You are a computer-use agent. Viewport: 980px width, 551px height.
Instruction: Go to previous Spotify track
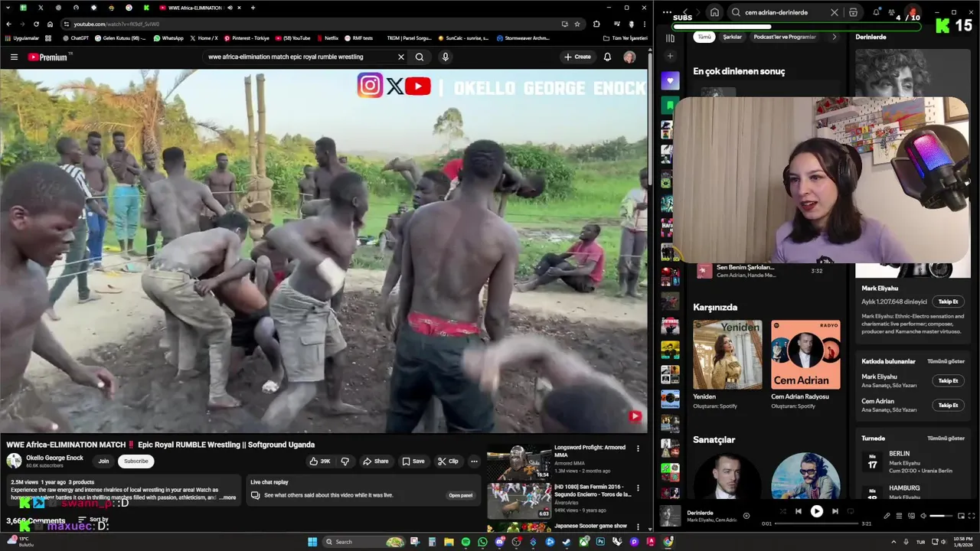(798, 511)
